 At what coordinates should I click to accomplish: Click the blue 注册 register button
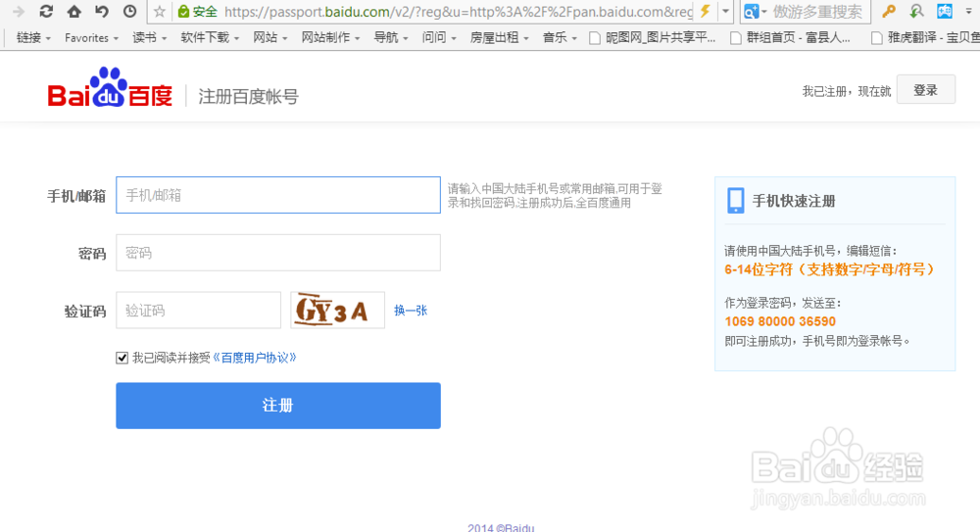tap(278, 405)
